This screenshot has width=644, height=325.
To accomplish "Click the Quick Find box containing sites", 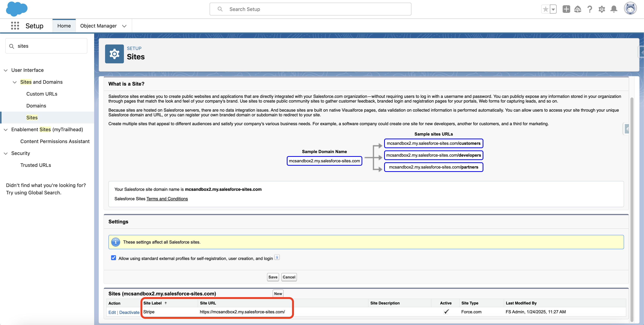I will click(x=46, y=46).
